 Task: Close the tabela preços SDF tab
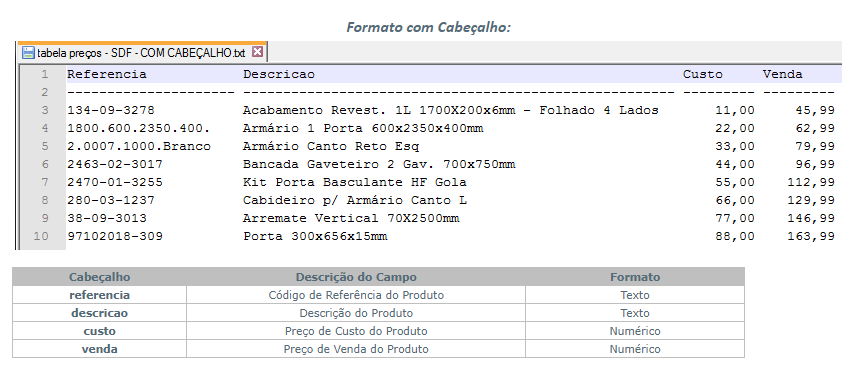point(257,52)
